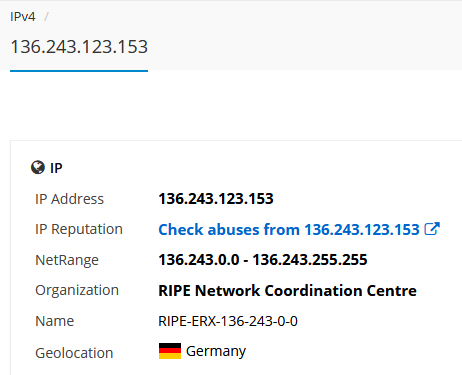
Task: Click RIPE Network Coordination Centre organization
Action: [287, 290]
